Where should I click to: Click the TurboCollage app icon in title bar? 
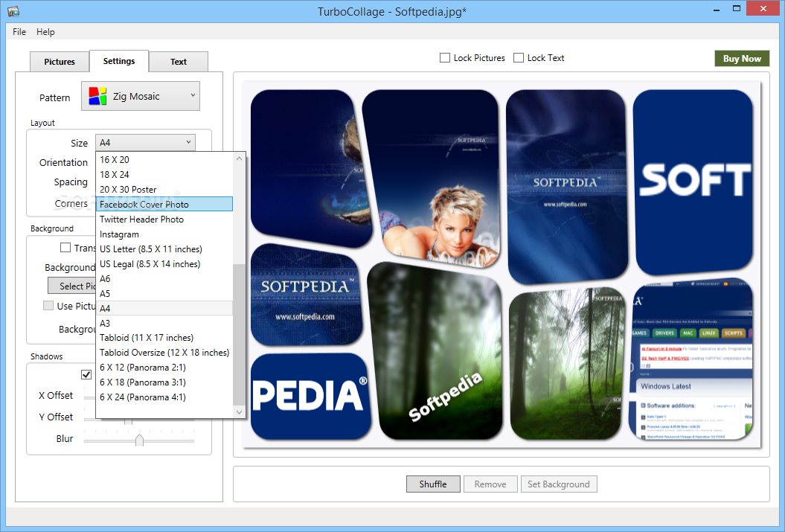(x=13, y=10)
